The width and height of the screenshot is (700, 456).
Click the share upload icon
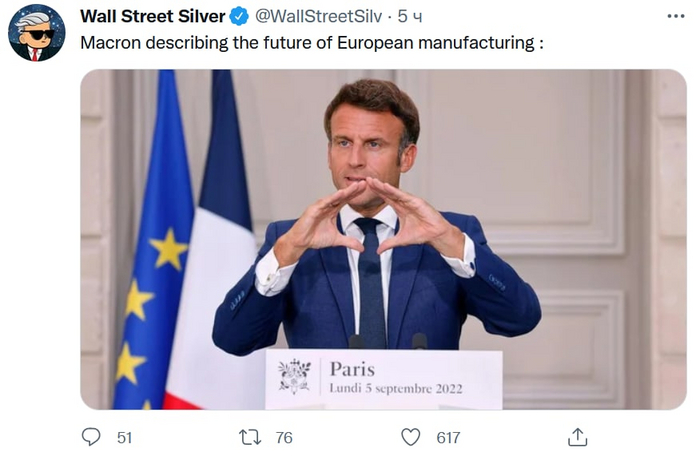coord(577,437)
